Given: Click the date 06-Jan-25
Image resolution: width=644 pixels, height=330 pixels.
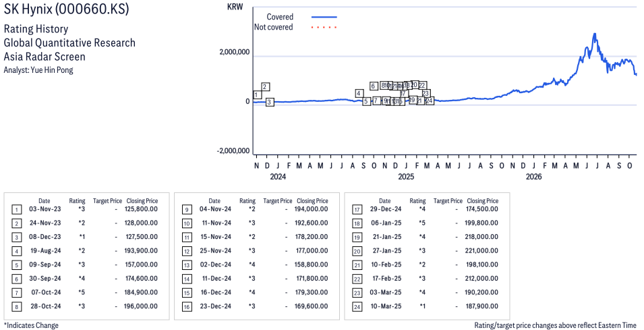Looking at the screenshot, I should [386, 223].
